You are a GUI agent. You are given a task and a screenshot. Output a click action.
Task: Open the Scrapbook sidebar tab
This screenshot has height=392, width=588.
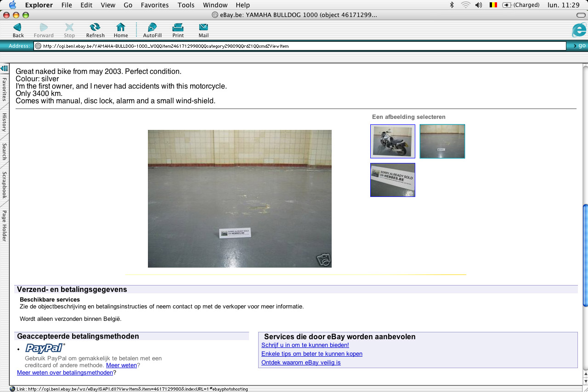[x=4, y=185]
